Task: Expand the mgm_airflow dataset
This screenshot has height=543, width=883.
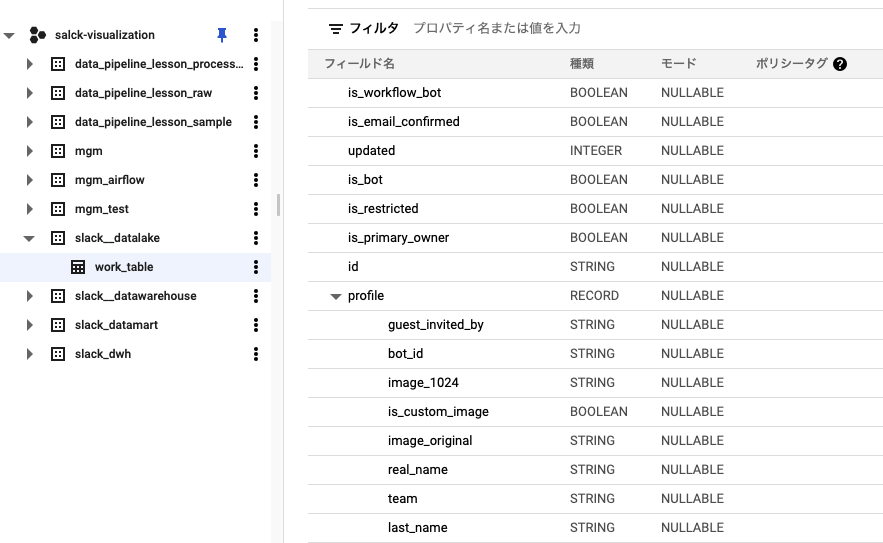Action: point(30,180)
